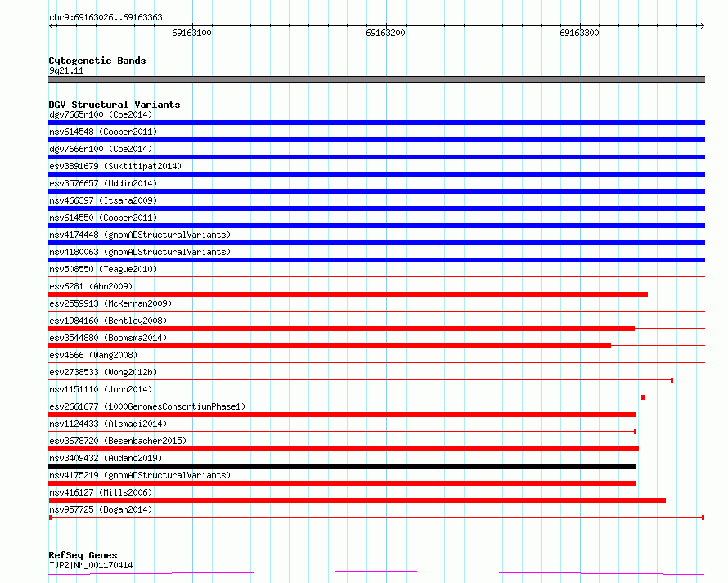Open variant esv3891679 (Suktitipat2014)
This screenshot has height=583, width=728.
115,166
